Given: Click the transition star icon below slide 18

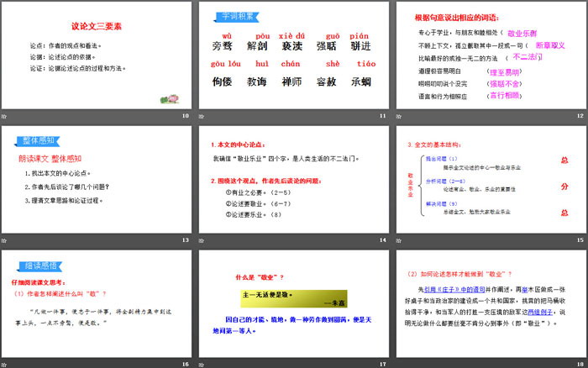Looking at the screenshot, I should pos(399,364).
